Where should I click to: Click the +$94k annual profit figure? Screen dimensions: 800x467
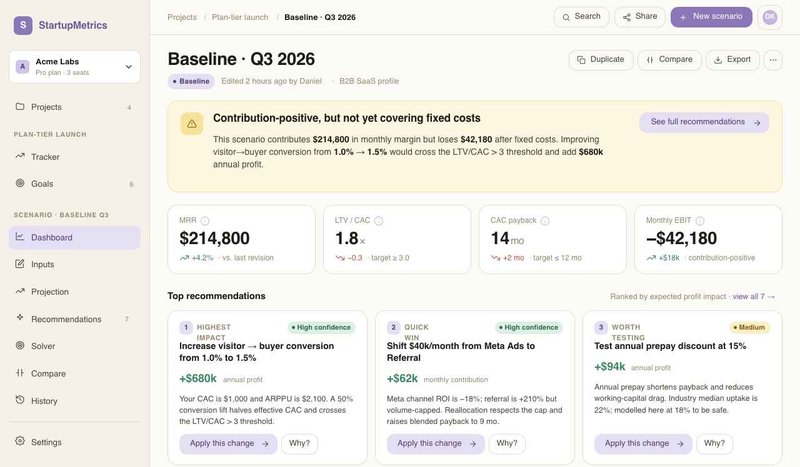click(x=610, y=366)
